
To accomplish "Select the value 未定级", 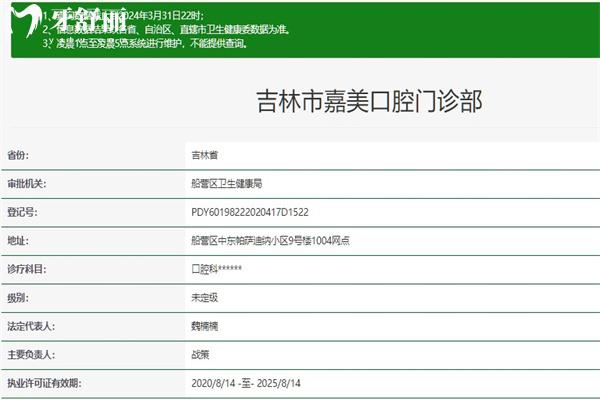I will (x=204, y=297).
